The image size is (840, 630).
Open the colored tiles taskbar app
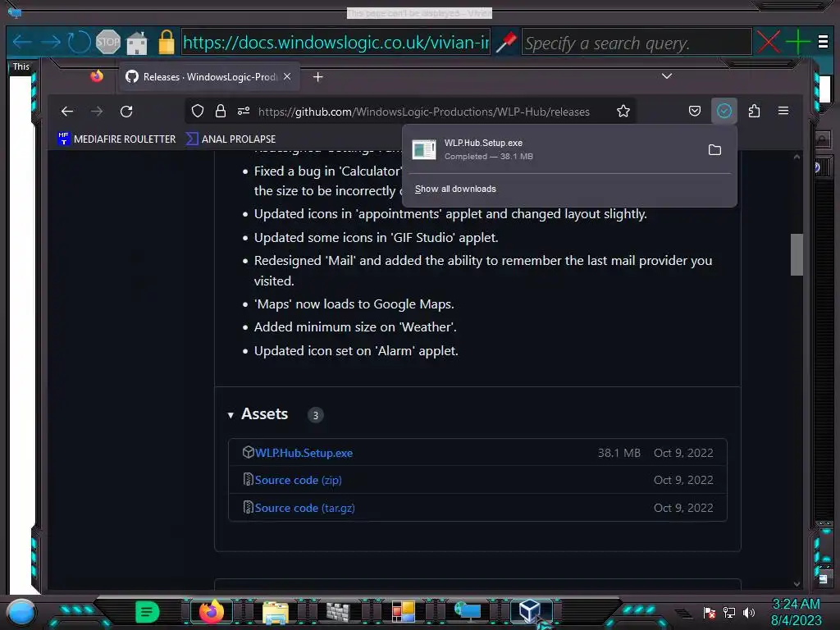click(403, 612)
